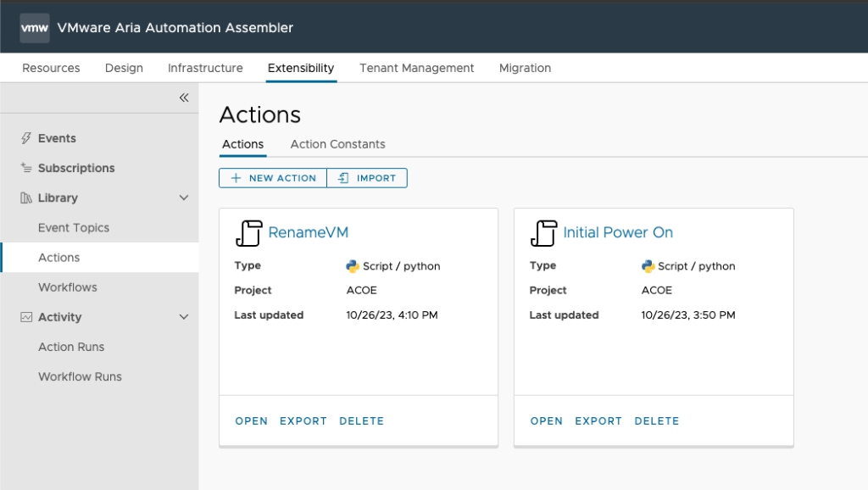Switch to the Action Constants tab
The image size is (868, 490).
click(337, 144)
